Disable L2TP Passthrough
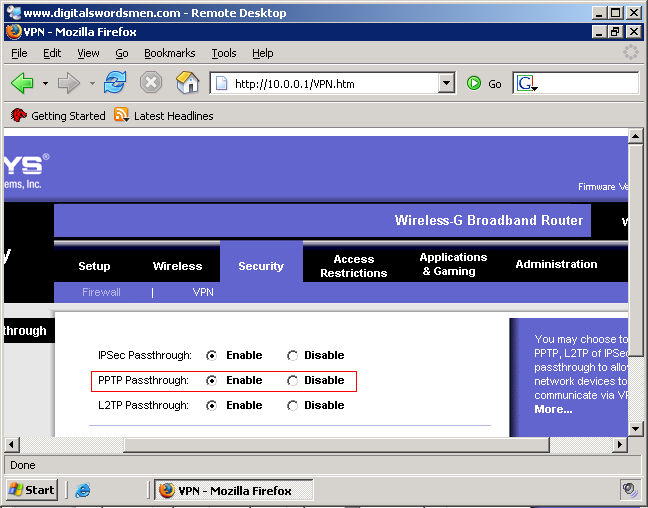Image resolution: width=648 pixels, height=508 pixels. [293, 405]
